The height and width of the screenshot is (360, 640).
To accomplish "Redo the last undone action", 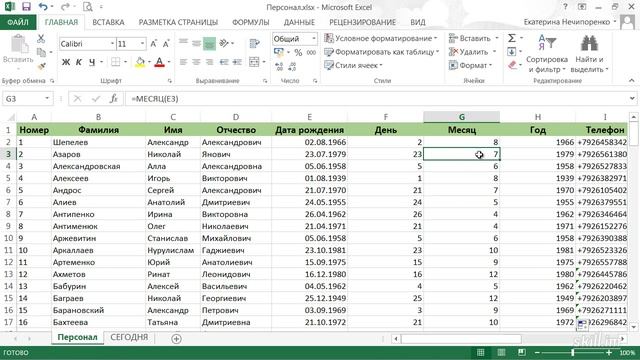I will click(x=64, y=7).
